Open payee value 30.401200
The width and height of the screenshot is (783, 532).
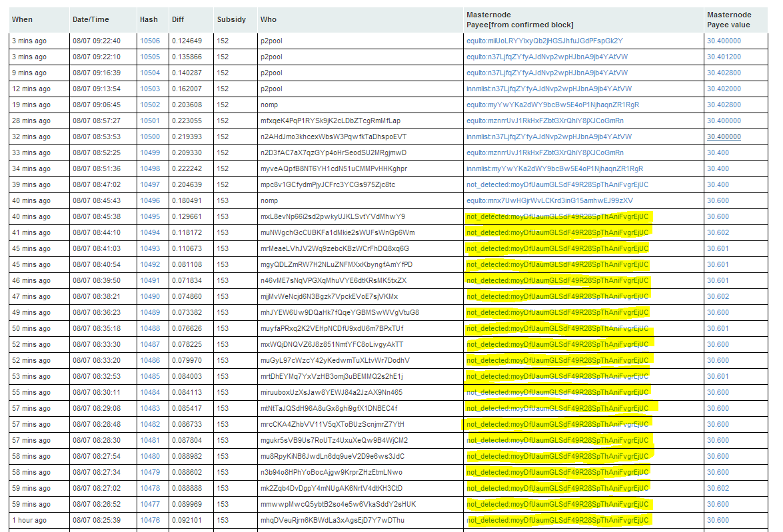724,57
